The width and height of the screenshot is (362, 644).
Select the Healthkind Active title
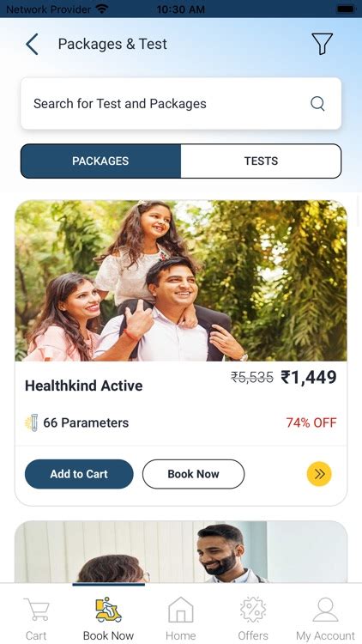[x=84, y=386]
